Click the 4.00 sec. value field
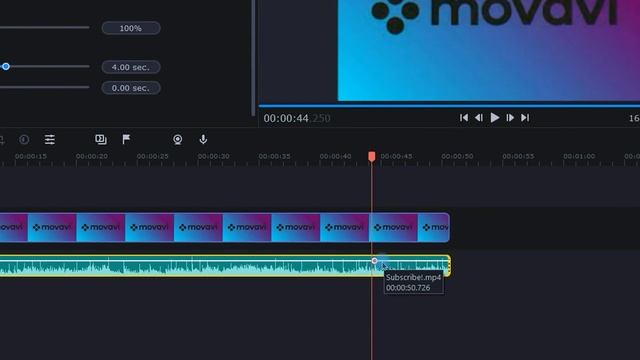Viewport: 640px width, 360px height. point(131,67)
